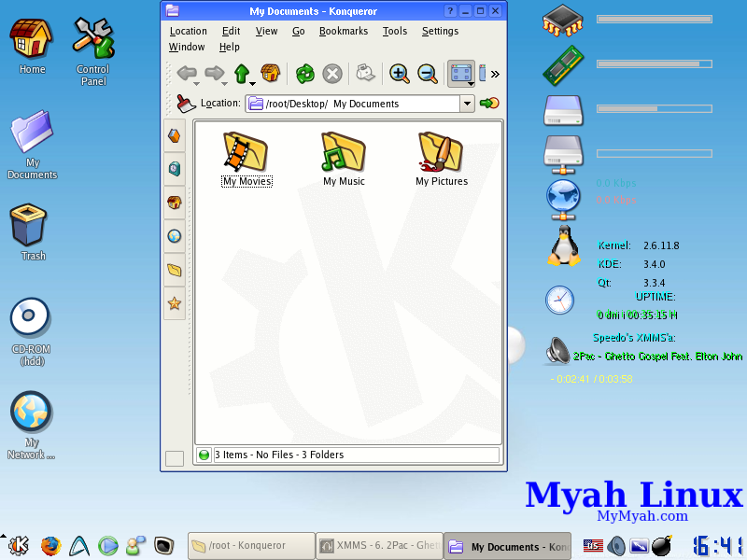
Task: Open the Help menu
Action: pos(229,47)
